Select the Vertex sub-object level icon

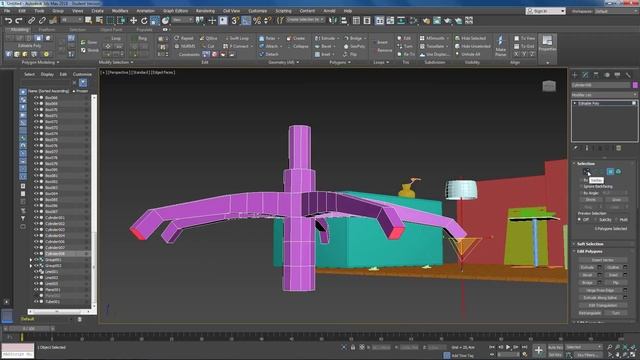pos(587,171)
